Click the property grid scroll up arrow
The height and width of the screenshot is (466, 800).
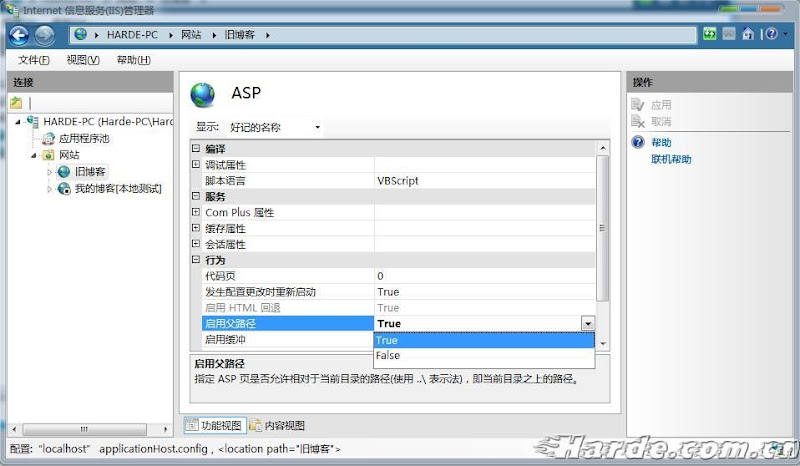603,148
